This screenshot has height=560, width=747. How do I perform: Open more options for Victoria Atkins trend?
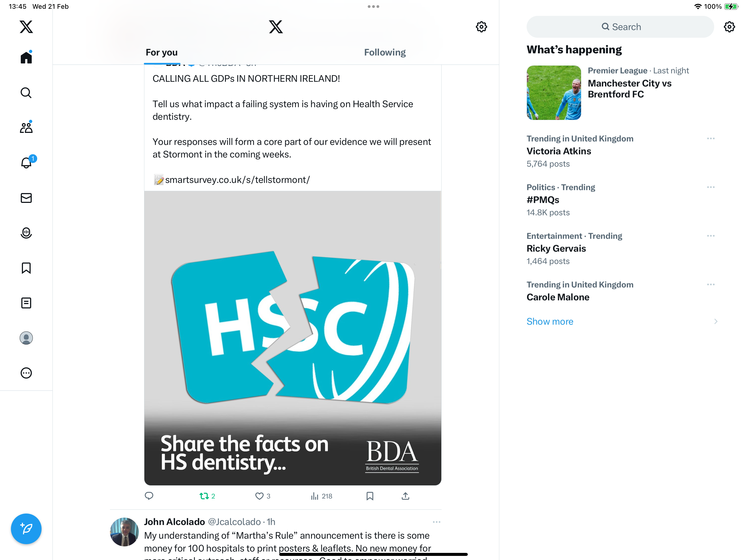[711, 138]
